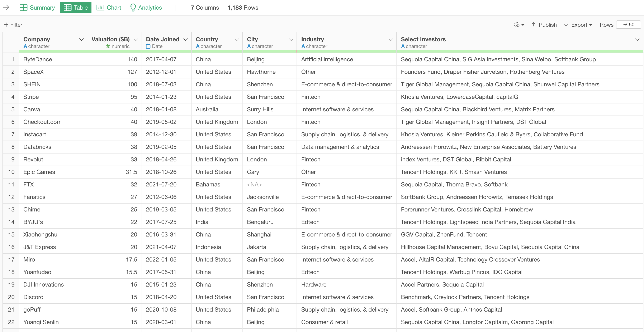Open the Chart tab

pyautogui.click(x=109, y=8)
